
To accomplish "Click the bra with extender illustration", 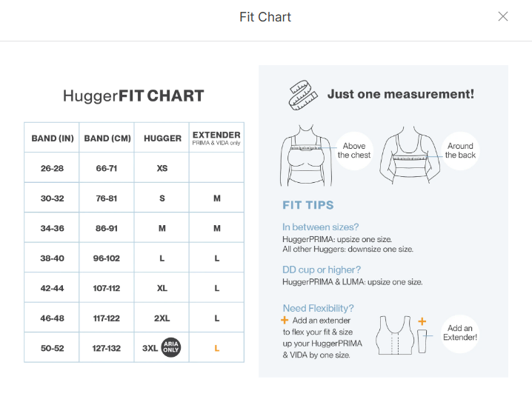I will click(x=399, y=335).
